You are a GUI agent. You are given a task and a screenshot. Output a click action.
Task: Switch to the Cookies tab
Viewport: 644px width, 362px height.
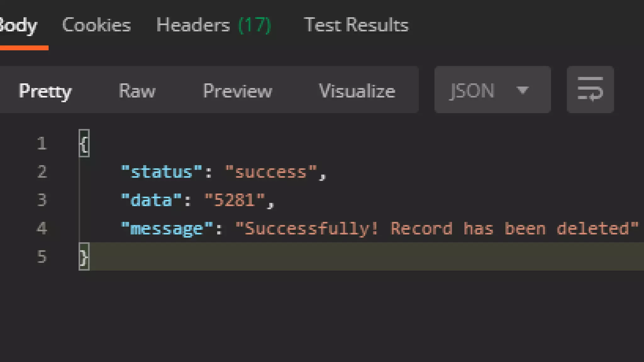(97, 25)
